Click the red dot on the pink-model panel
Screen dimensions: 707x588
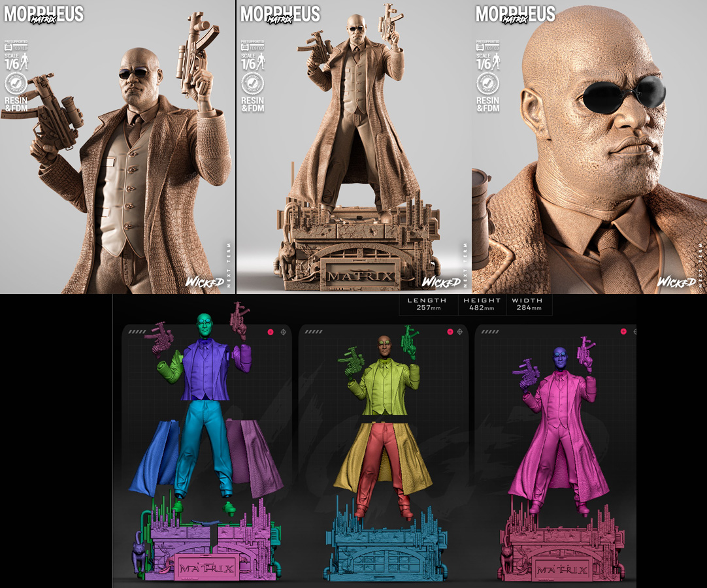click(623, 332)
